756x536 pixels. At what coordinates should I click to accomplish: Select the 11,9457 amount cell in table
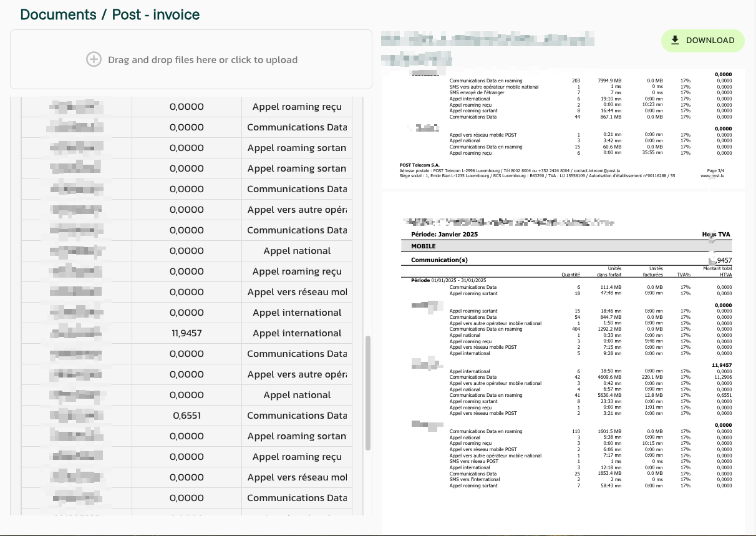187,333
